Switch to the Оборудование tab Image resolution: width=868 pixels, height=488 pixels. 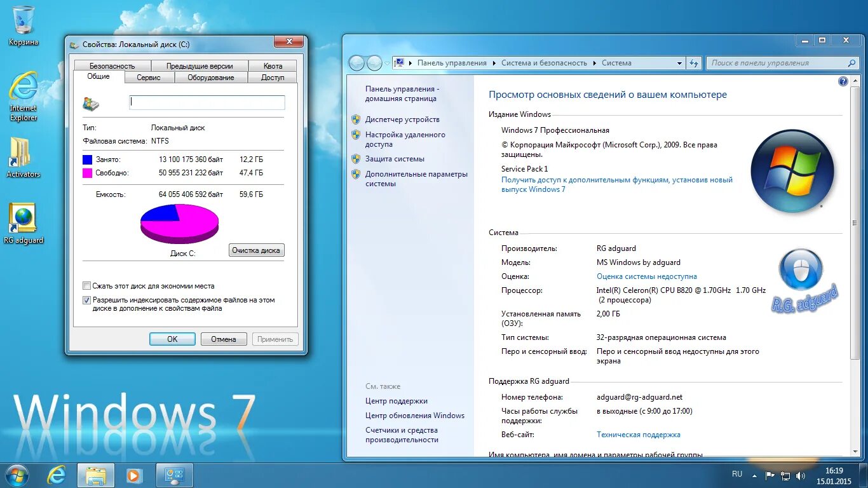coord(211,78)
